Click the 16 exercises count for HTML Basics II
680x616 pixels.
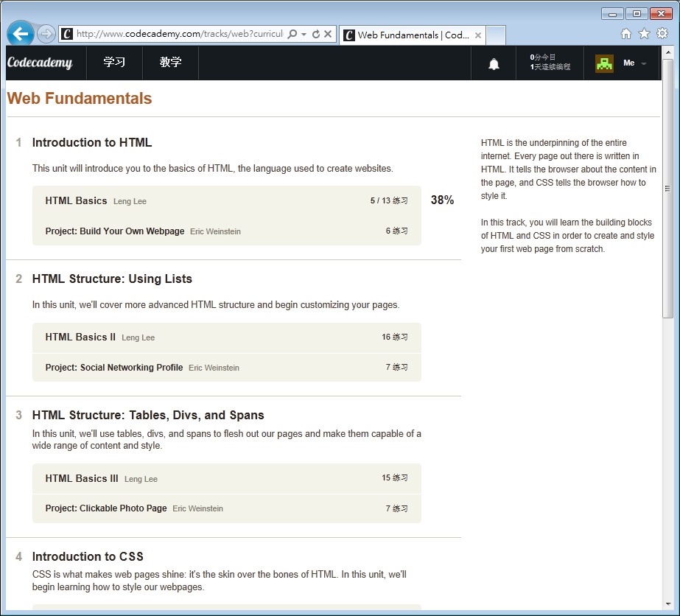[395, 337]
